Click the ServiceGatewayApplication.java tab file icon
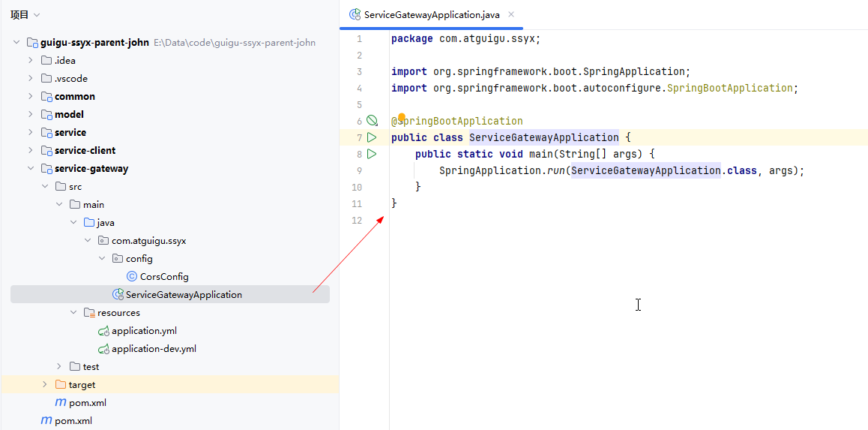868x430 pixels. [355, 15]
